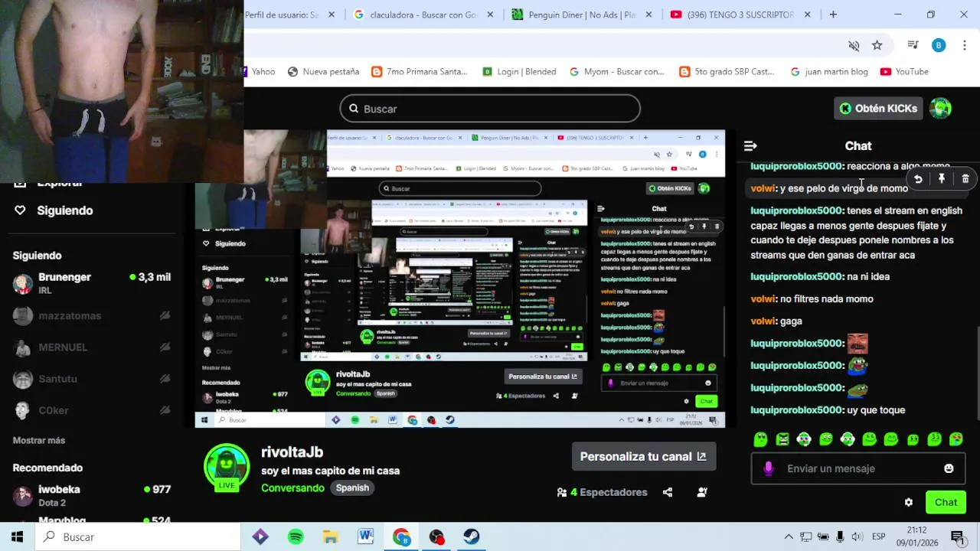The height and width of the screenshot is (551, 980).
Task: Toggle the muted-tab speaker icon in address bar
Action: click(x=854, y=45)
